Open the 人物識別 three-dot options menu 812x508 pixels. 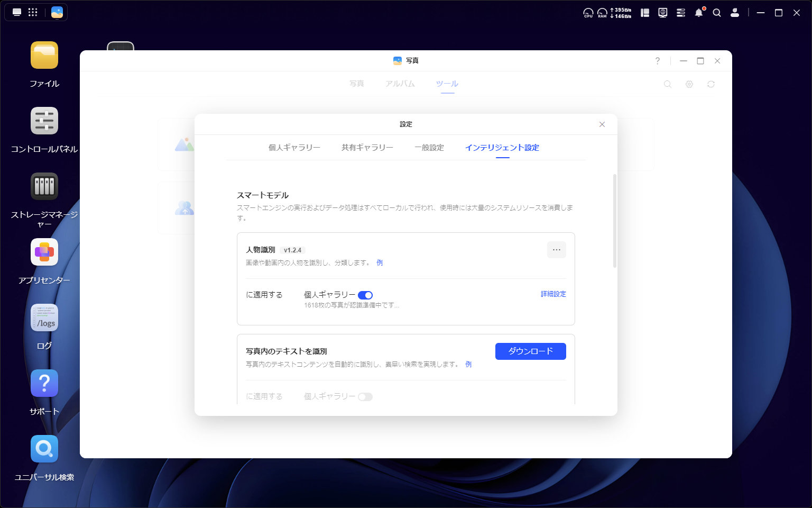(x=556, y=250)
